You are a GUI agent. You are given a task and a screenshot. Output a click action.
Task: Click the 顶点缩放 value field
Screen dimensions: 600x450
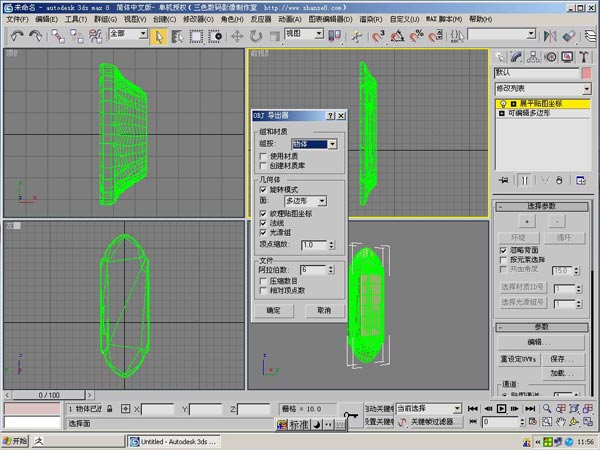314,245
